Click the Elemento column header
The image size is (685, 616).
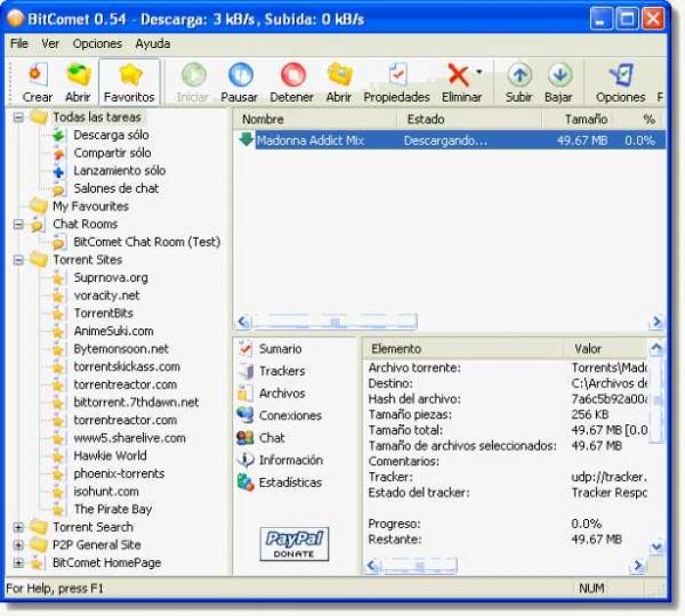(x=463, y=349)
